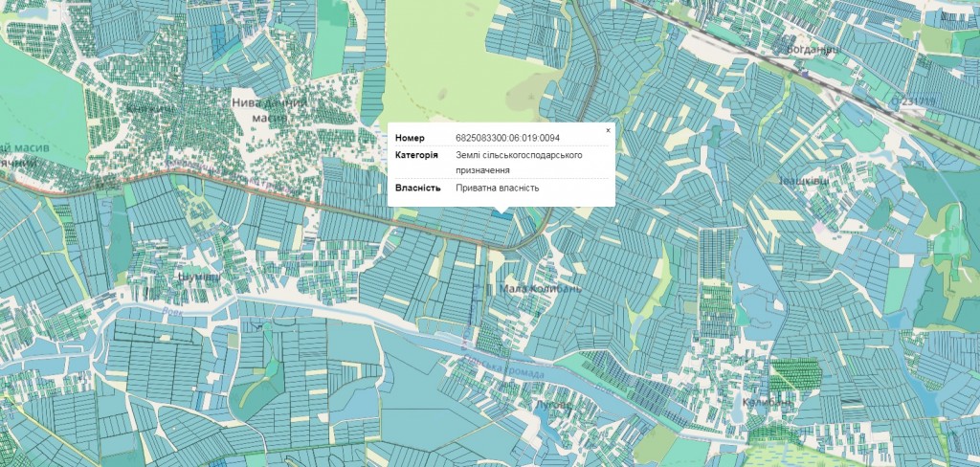Click the Колибань village label

click(768, 403)
